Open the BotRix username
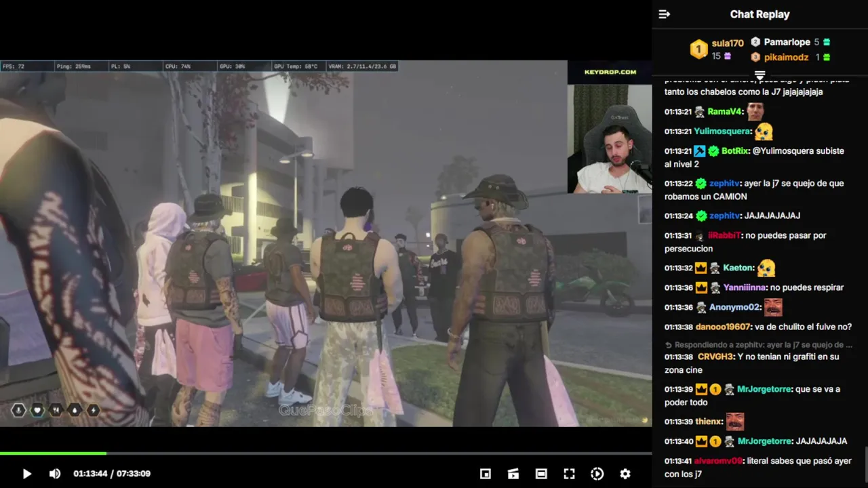The image size is (868, 488). 735,151
